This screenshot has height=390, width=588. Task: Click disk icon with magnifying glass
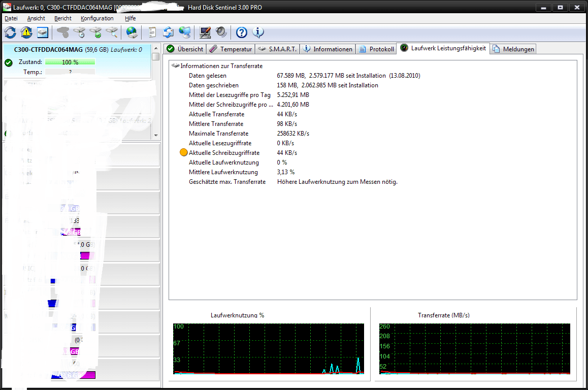click(x=112, y=32)
